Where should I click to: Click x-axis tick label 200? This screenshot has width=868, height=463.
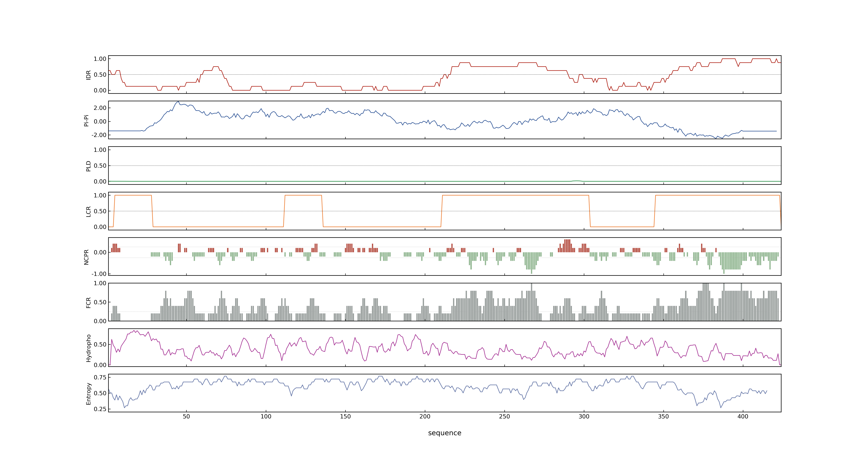(x=425, y=416)
